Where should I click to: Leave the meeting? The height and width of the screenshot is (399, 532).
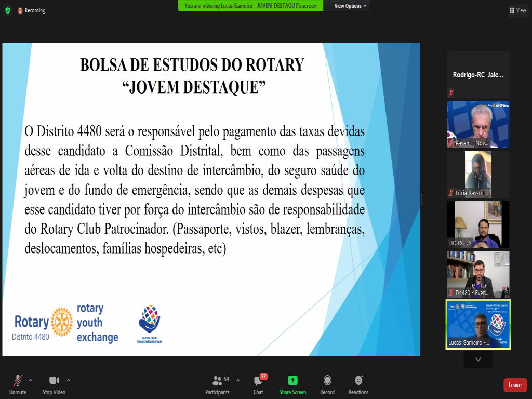click(515, 385)
